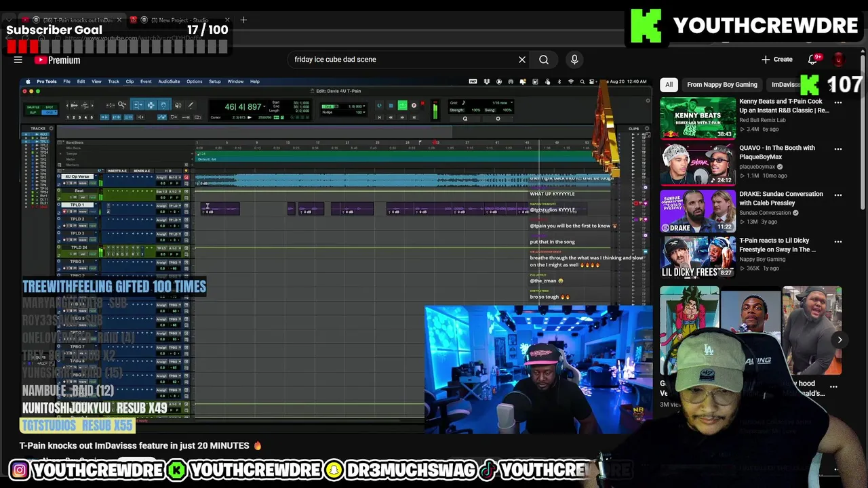The height and width of the screenshot is (488, 868).
Task: Toggle the blue Grid edit mode button
Action: click(x=49, y=113)
